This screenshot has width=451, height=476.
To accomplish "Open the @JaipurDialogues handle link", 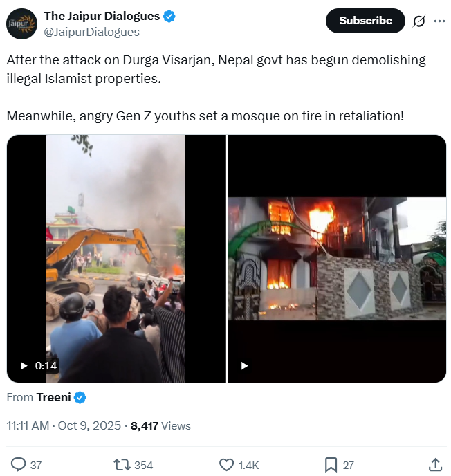I will coord(91,32).
